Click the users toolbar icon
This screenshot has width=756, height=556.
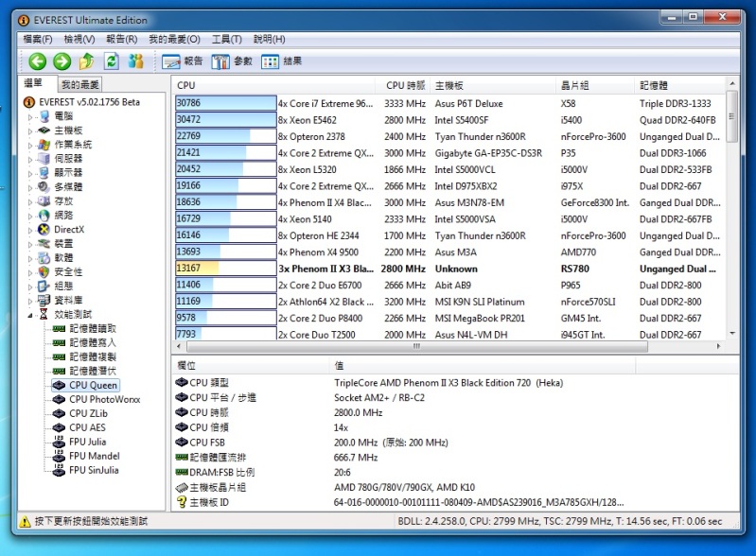pos(136,61)
